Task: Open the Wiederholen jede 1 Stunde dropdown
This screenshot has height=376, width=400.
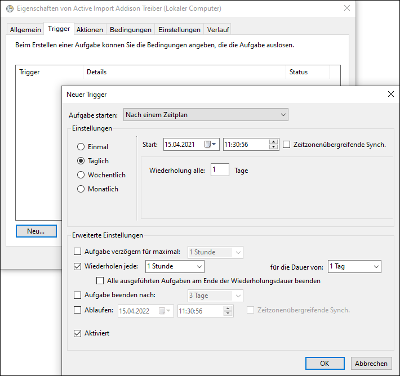Action: point(175,266)
